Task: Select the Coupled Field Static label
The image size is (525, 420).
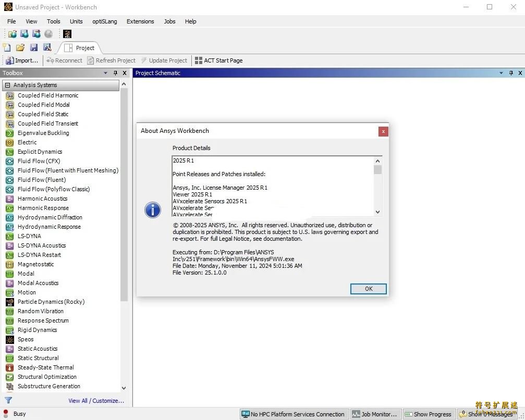Action: point(43,114)
